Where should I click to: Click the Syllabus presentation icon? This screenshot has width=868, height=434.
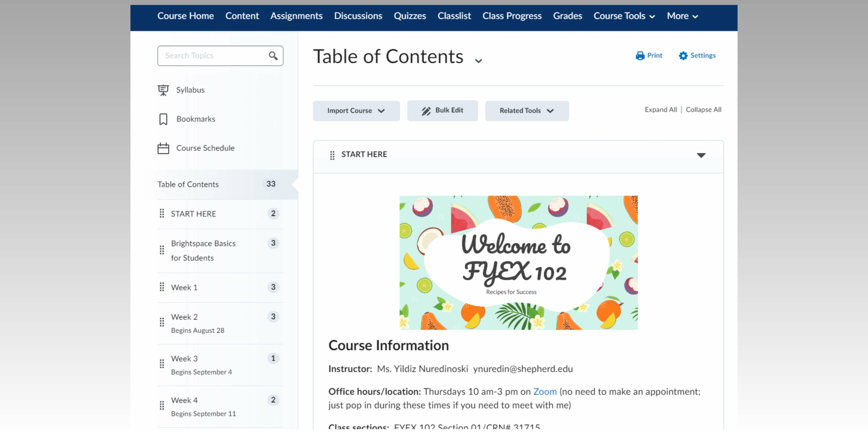point(163,90)
